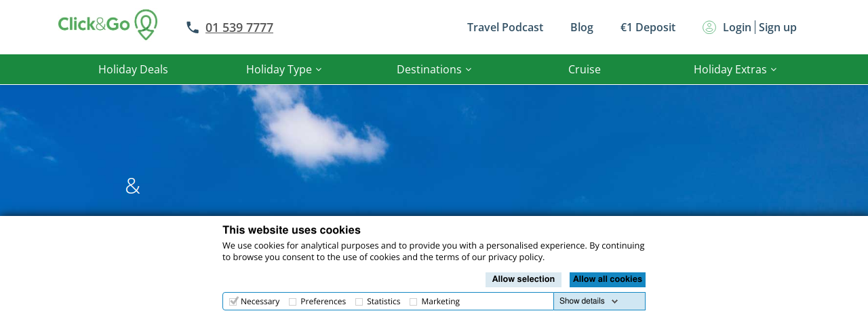Select Cruise in the navigation bar
The height and width of the screenshot is (326, 868).
[x=585, y=69]
